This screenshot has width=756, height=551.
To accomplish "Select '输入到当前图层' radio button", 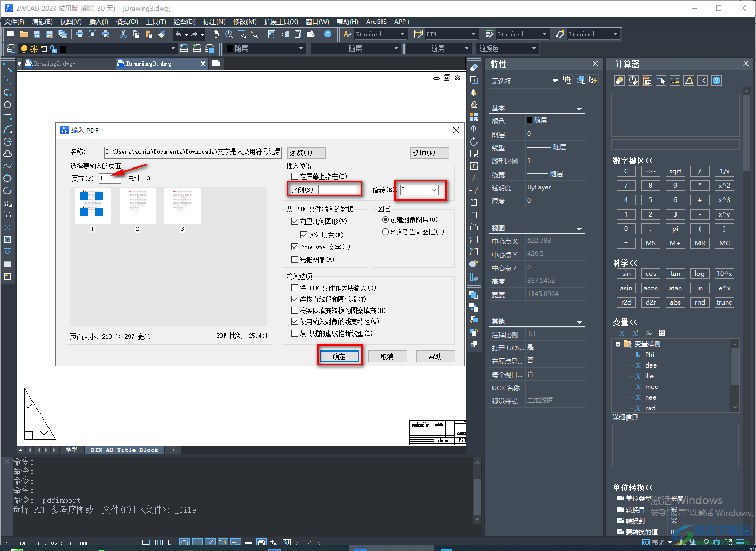I will [385, 232].
